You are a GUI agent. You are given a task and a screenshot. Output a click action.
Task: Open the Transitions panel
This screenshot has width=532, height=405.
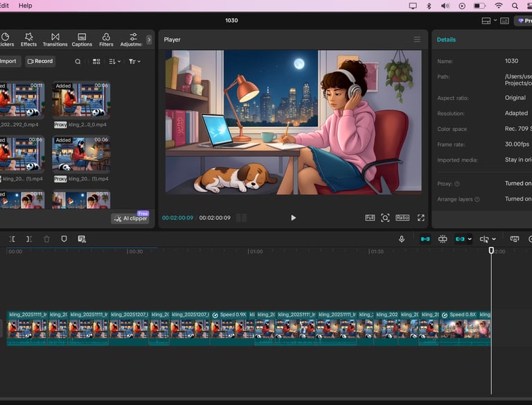[x=55, y=40]
